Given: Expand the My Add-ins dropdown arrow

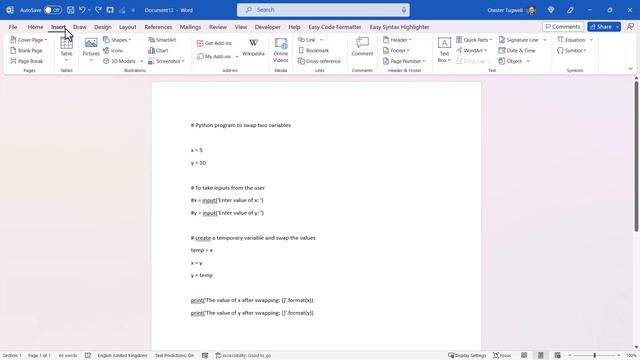Looking at the screenshot, I should tap(237, 56).
